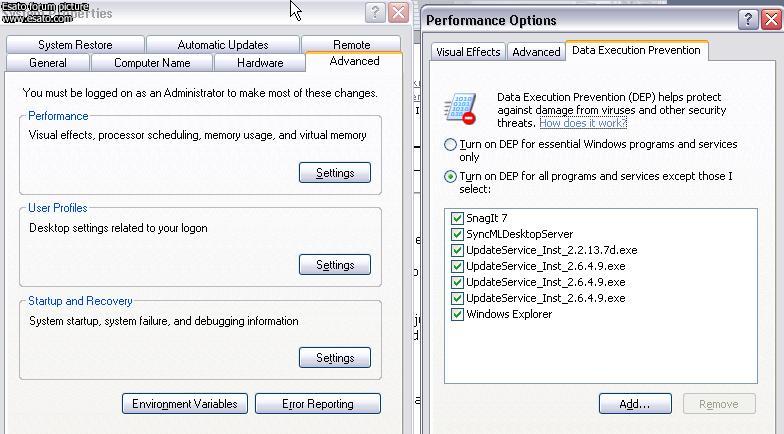Click Performance Options help question mark icon

(x=748, y=20)
